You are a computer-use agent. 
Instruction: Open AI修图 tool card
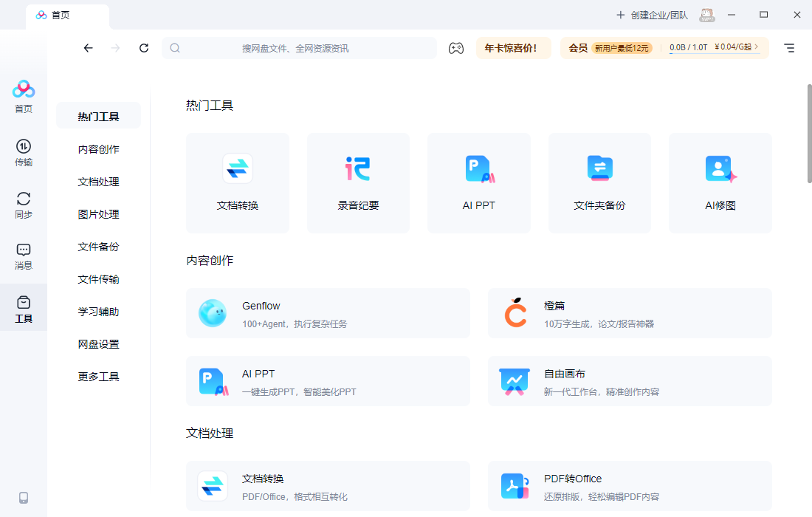720,183
